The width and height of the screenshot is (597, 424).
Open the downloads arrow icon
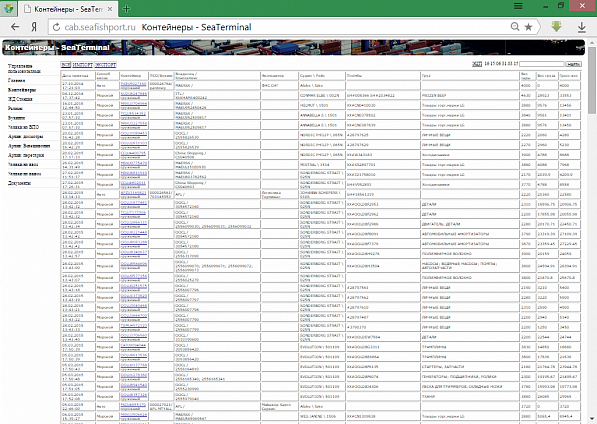[581, 27]
